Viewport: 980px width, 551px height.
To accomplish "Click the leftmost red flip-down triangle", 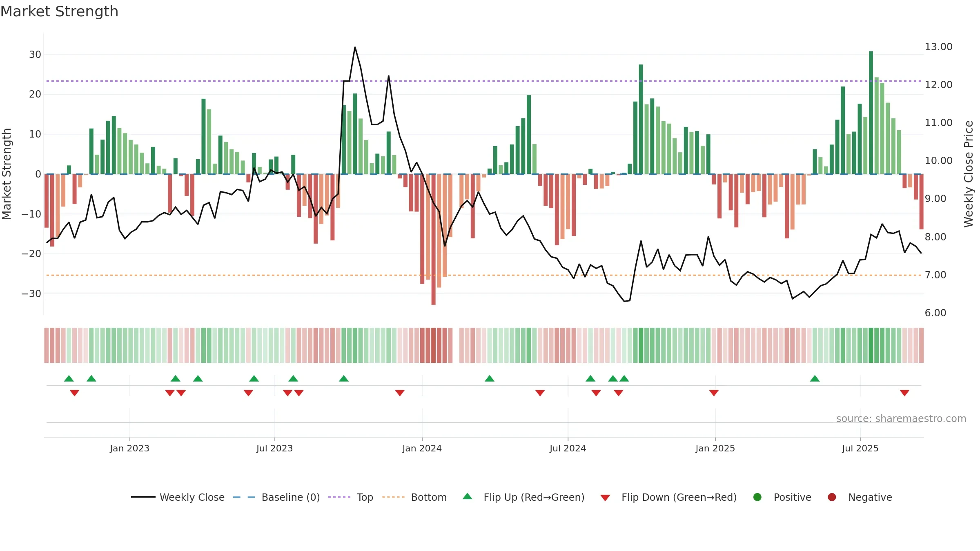I will point(74,393).
